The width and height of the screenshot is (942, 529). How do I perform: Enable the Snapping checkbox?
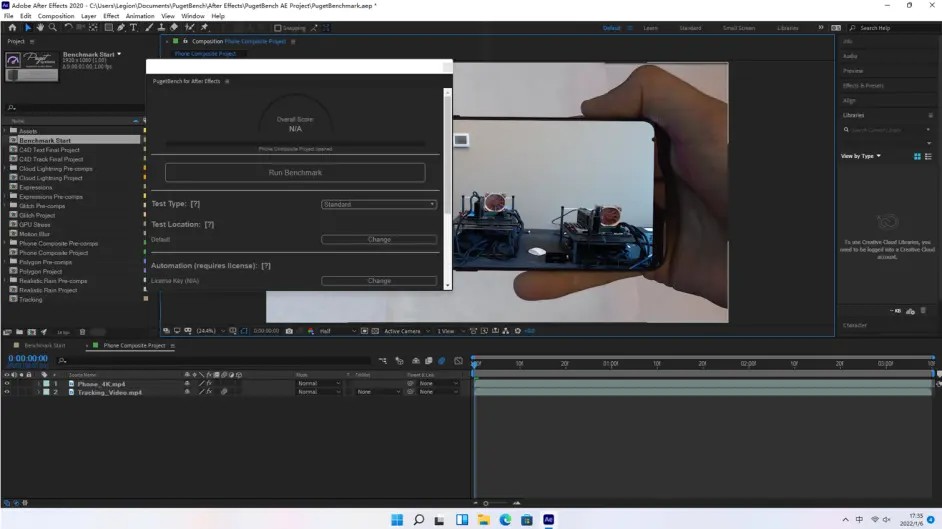pyautogui.click(x=278, y=28)
